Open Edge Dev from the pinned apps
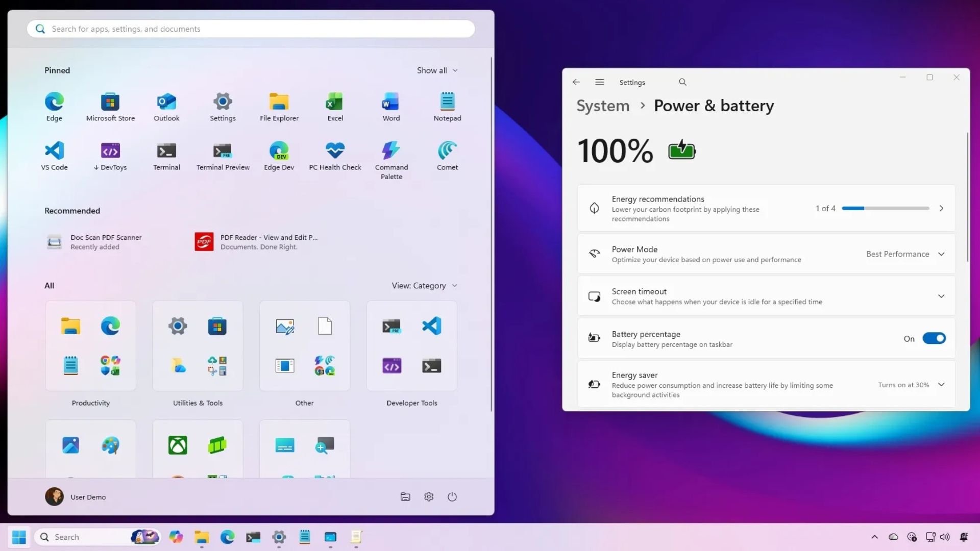 [x=279, y=156]
